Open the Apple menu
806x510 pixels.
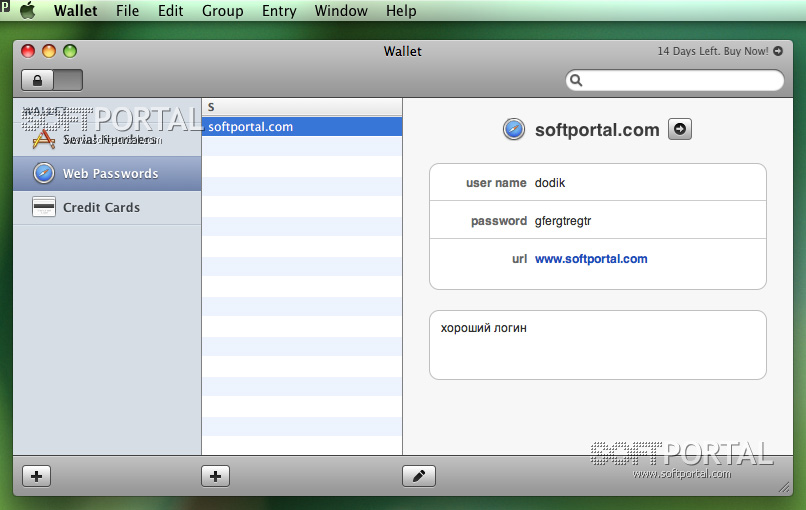[28, 10]
